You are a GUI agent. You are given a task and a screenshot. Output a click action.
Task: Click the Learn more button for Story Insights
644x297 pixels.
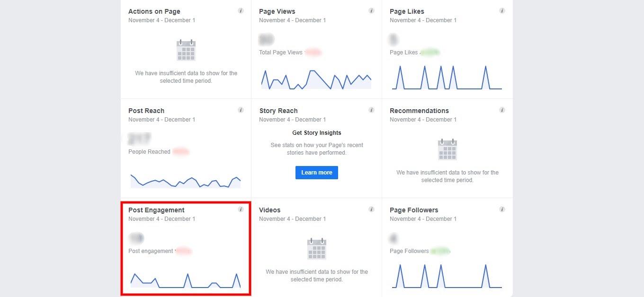pyautogui.click(x=316, y=172)
